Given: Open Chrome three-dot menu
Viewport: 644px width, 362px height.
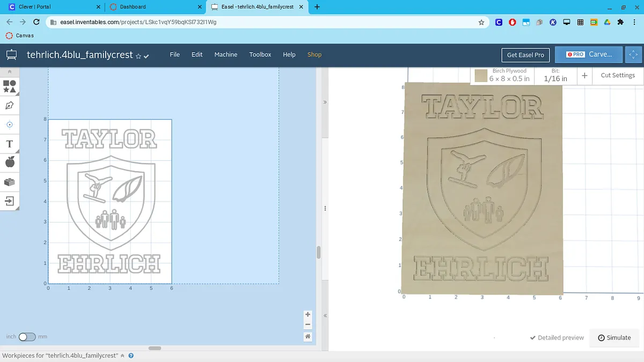Looking at the screenshot, I should [635, 23].
